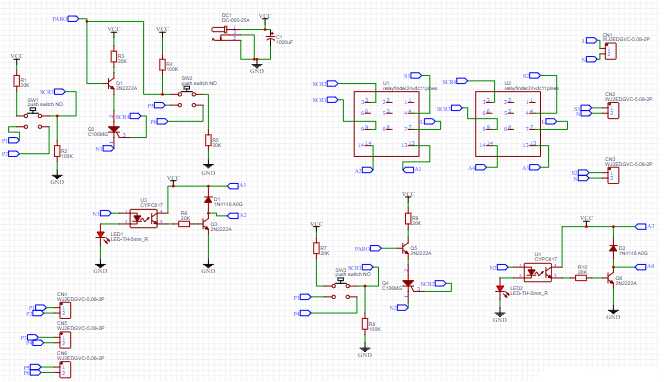Click GND symbol below resistor R2
The image size is (666, 382).
click(57, 179)
